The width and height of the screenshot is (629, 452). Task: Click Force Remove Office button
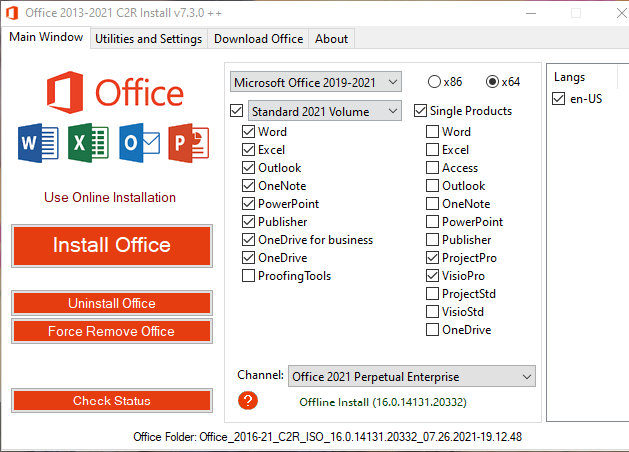(112, 331)
